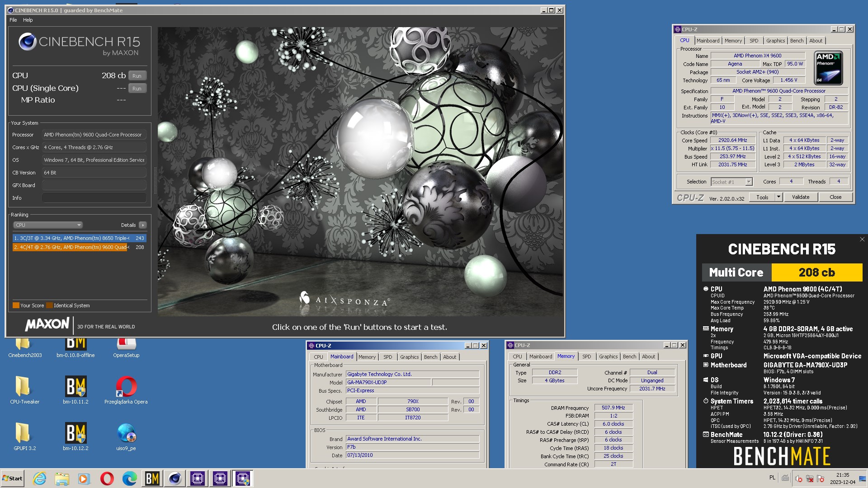Expand the Socket #1 selection dropdown
The width and height of the screenshot is (868, 488).
749,182
